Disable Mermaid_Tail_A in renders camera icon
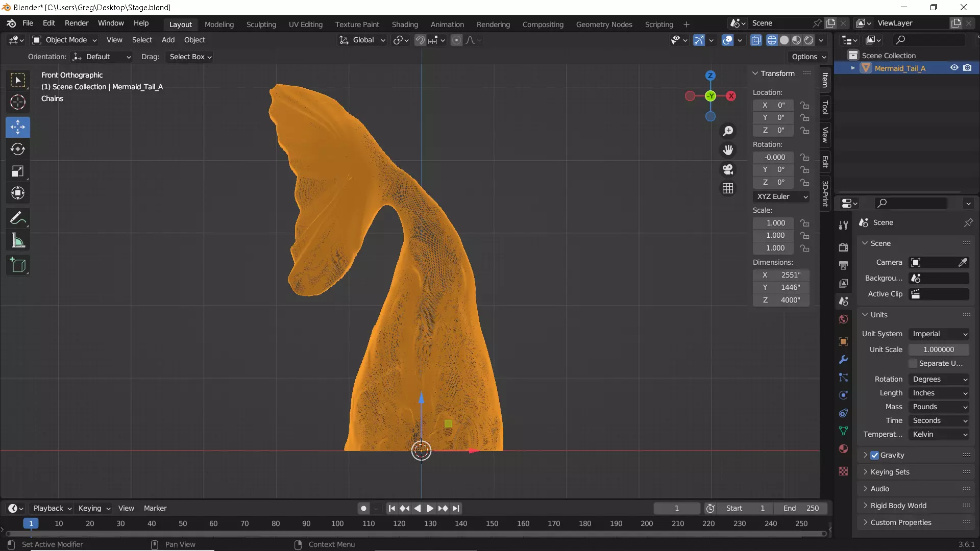This screenshot has width=980, height=551. coord(967,68)
